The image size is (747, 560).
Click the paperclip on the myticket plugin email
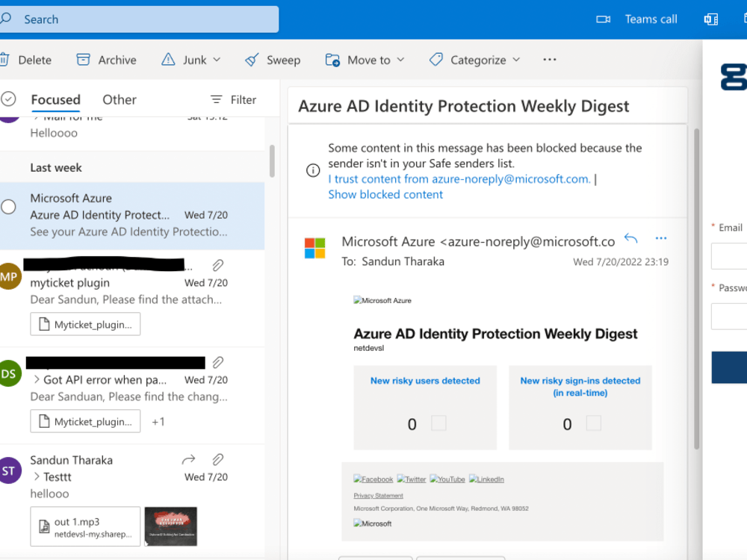(x=218, y=265)
